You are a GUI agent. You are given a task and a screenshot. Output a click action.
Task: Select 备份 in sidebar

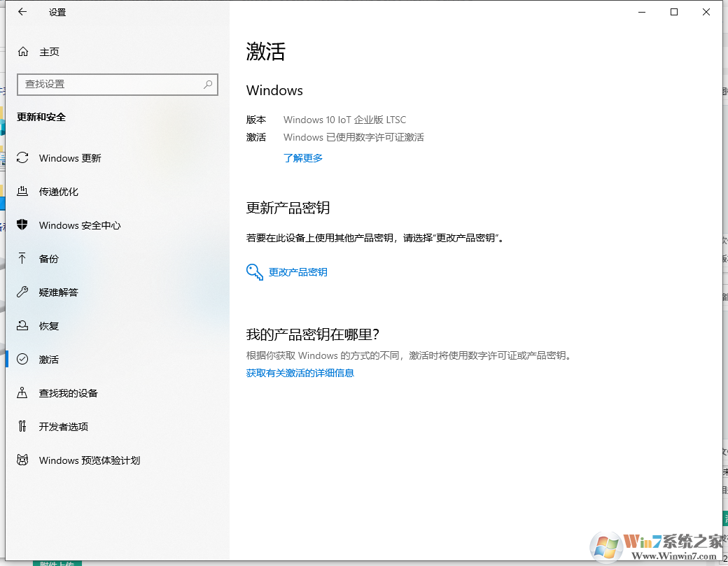pyautogui.click(x=49, y=259)
